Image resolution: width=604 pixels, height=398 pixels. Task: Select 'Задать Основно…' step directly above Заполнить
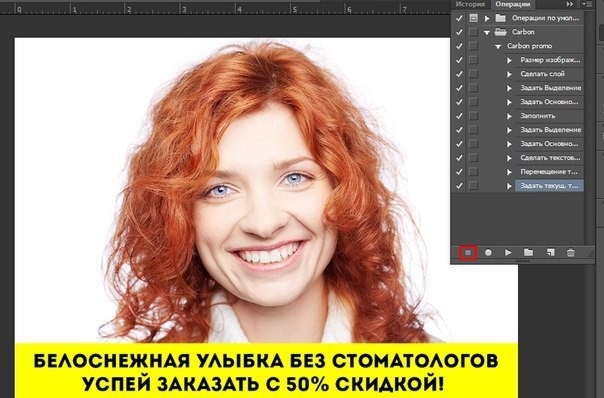coord(549,102)
